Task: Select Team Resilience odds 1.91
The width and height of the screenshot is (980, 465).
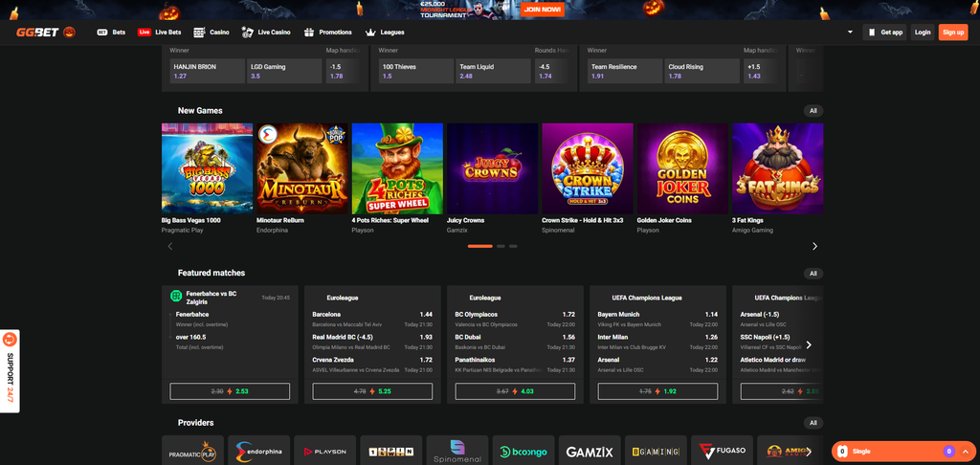Action: pos(625,71)
